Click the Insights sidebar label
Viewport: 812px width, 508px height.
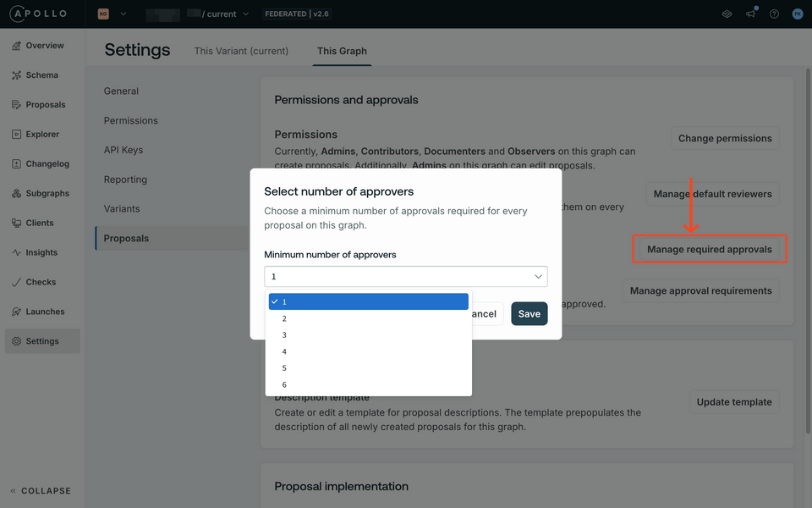tap(41, 252)
